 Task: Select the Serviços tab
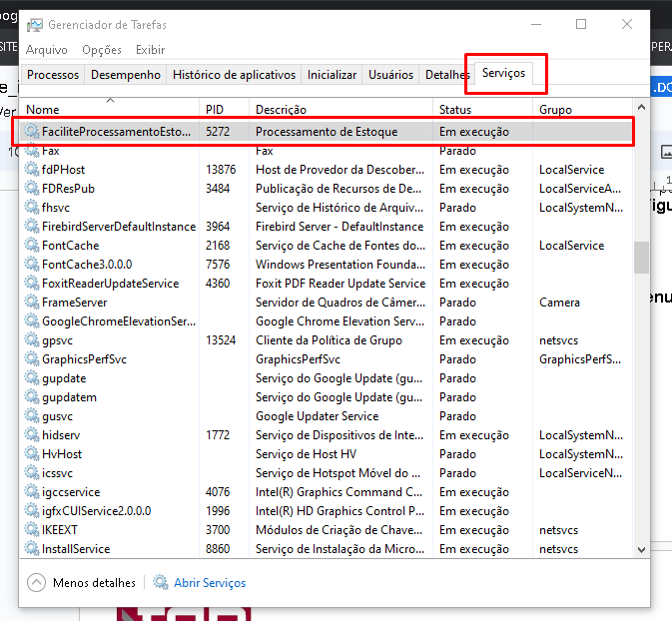(x=503, y=73)
